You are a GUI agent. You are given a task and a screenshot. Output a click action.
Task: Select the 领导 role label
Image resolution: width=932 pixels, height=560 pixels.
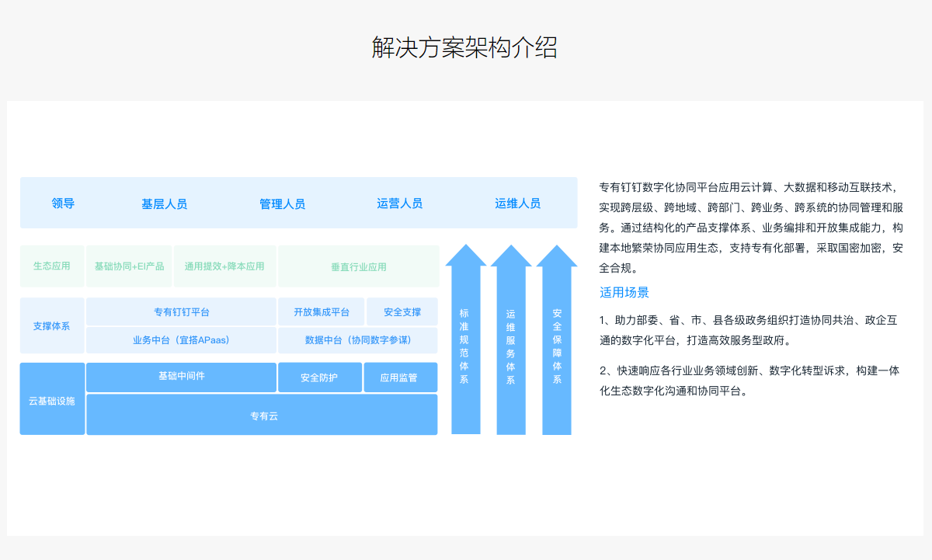tap(64, 203)
